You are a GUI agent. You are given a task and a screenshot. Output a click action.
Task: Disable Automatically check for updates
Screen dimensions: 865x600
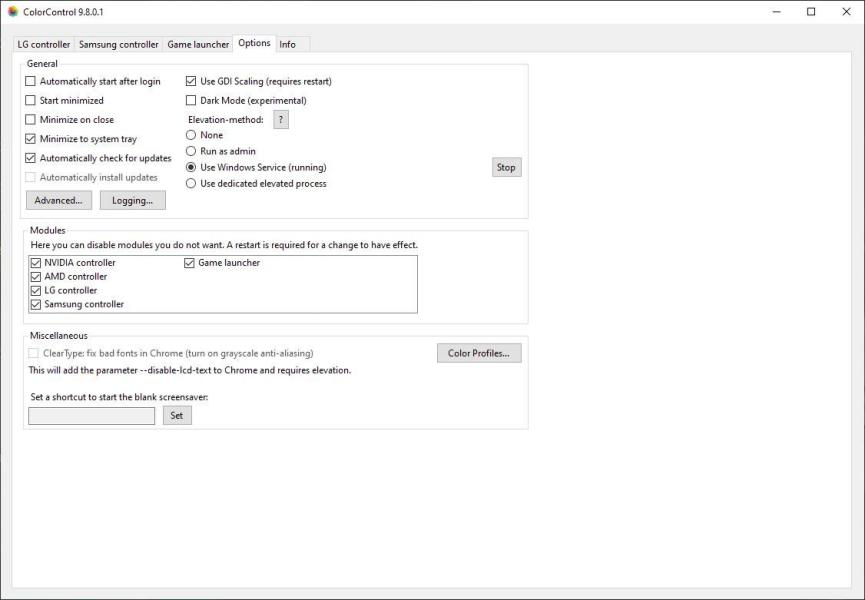pyautogui.click(x=98, y=158)
